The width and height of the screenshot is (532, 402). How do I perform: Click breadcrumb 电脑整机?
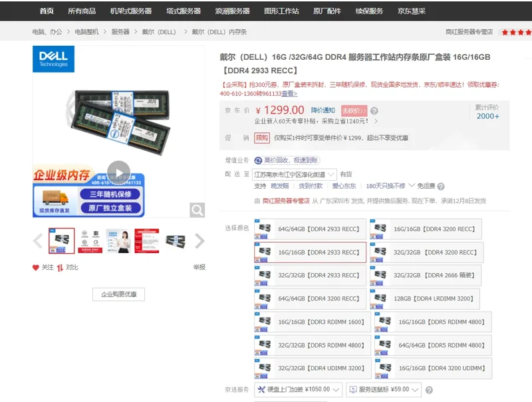[x=86, y=32]
